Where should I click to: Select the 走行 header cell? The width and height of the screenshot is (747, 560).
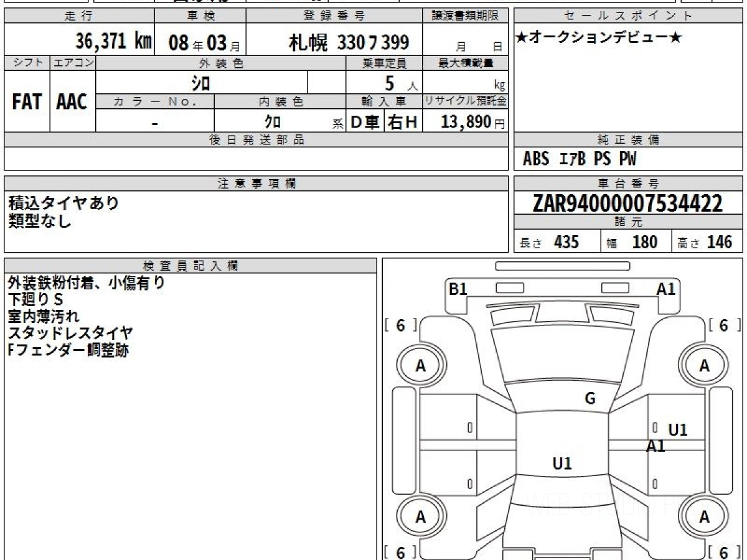[79, 16]
